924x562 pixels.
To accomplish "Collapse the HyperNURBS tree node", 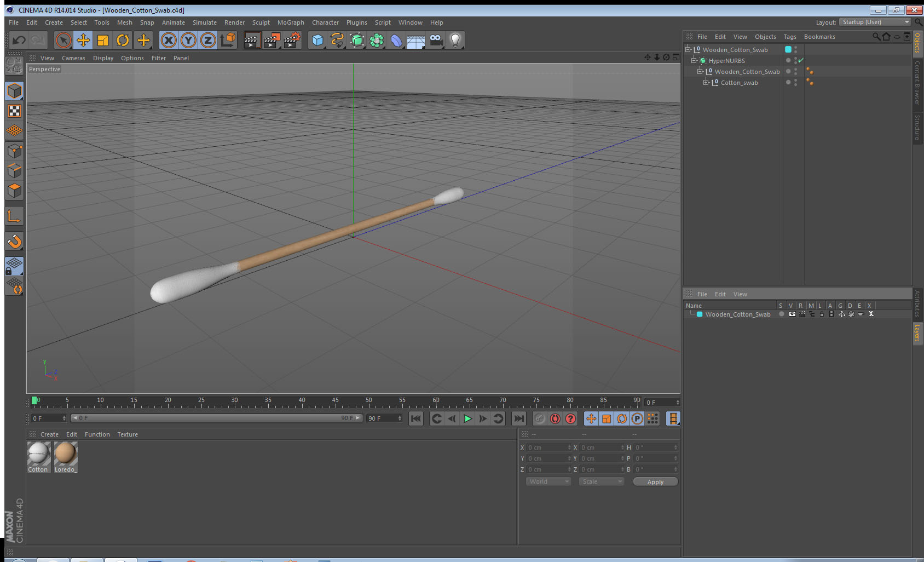I will click(x=694, y=60).
